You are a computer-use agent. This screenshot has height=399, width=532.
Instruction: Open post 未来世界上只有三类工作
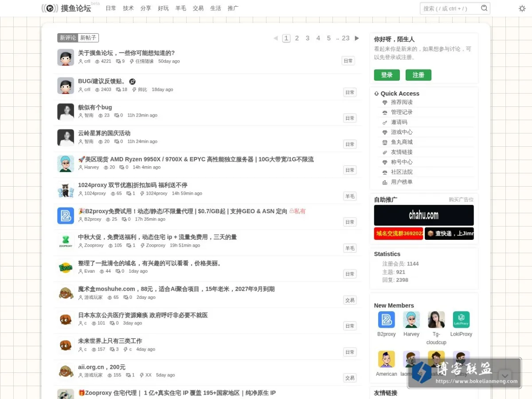pyautogui.click(x=110, y=341)
